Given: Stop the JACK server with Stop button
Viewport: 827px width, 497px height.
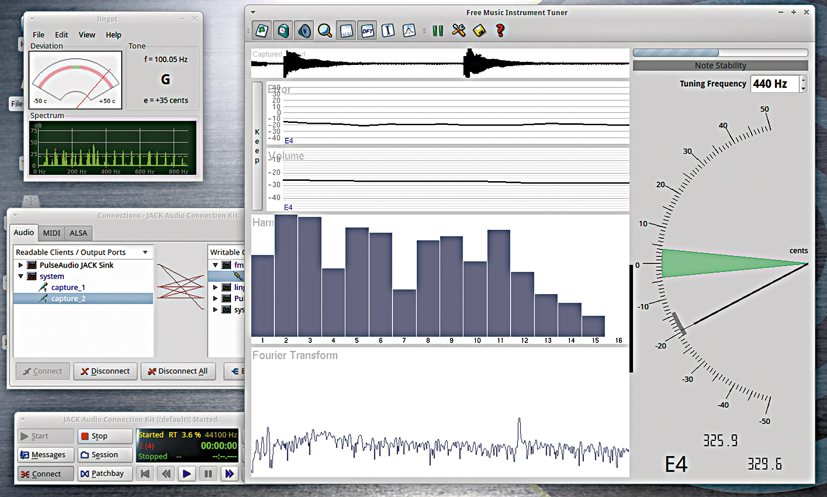Looking at the screenshot, I should tap(105, 436).
